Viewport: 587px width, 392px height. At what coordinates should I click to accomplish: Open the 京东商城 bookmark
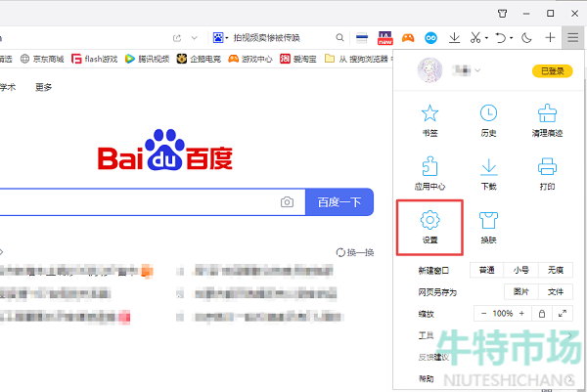pos(42,59)
